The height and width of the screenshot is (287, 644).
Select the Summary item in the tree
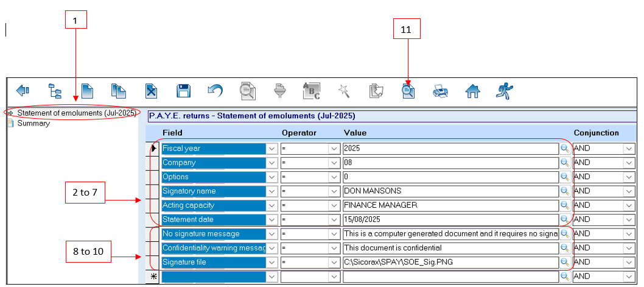33,123
